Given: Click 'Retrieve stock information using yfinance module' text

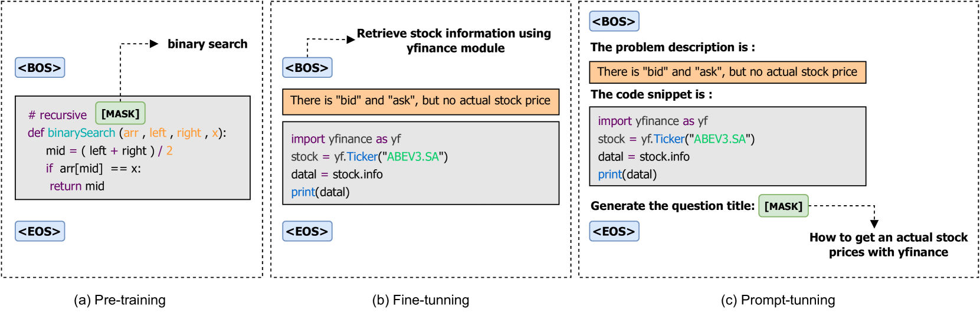Looking at the screenshot, I should [x=454, y=41].
